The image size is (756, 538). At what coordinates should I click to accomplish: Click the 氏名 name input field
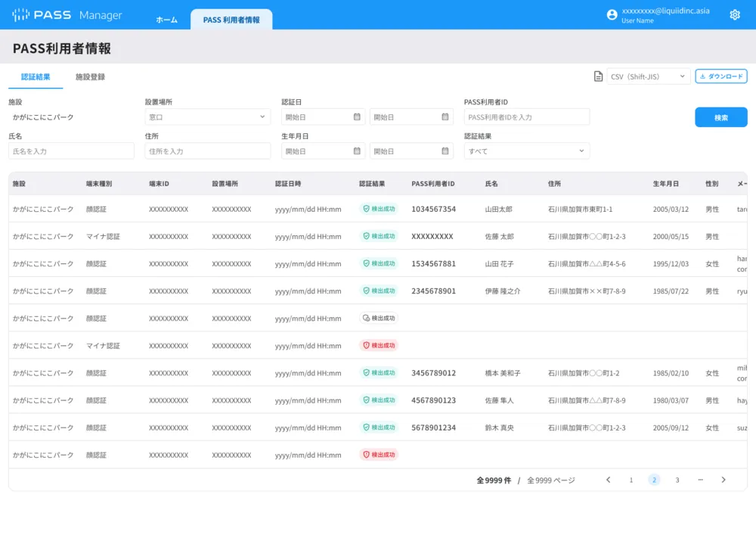(71, 151)
